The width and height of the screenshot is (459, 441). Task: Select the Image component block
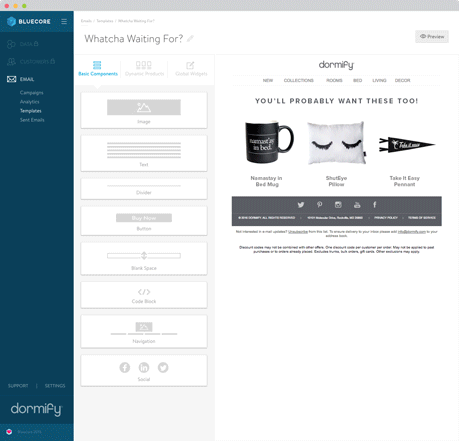point(144,111)
